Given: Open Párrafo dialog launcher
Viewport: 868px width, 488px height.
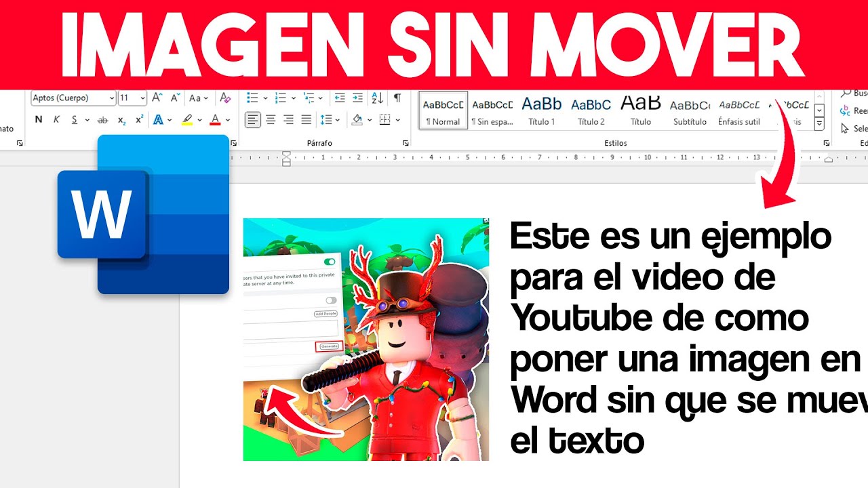Looking at the screenshot, I should click(x=406, y=143).
